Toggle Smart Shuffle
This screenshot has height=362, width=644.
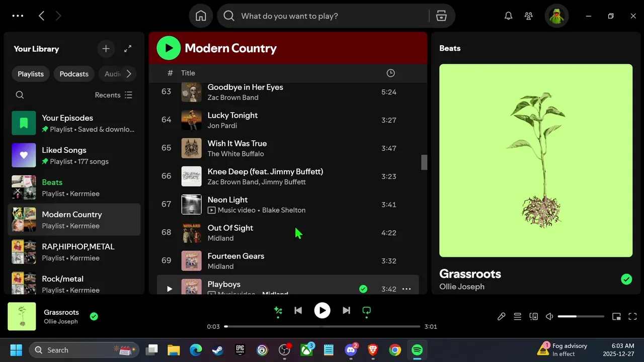[278, 311]
